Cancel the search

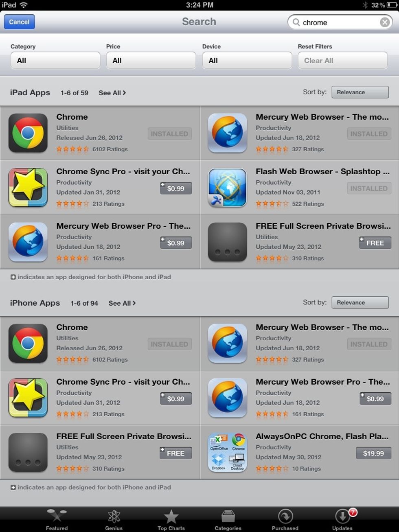point(19,22)
